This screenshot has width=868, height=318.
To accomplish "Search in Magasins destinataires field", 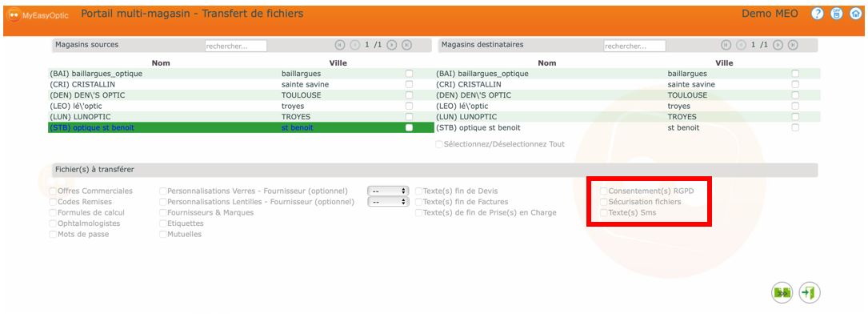I will tap(634, 46).
